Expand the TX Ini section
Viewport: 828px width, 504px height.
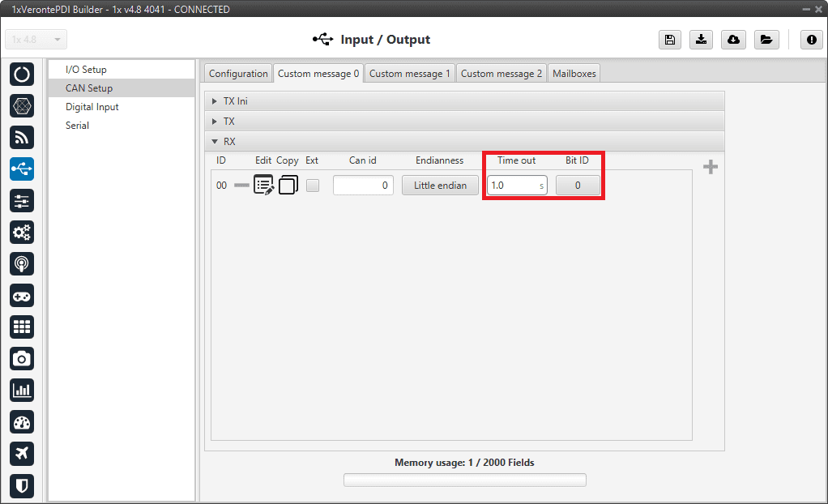[x=235, y=101]
